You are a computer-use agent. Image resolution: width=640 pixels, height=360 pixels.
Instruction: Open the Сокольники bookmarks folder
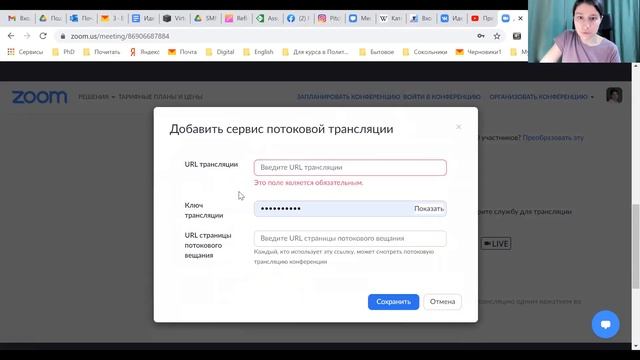[x=425, y=52]
